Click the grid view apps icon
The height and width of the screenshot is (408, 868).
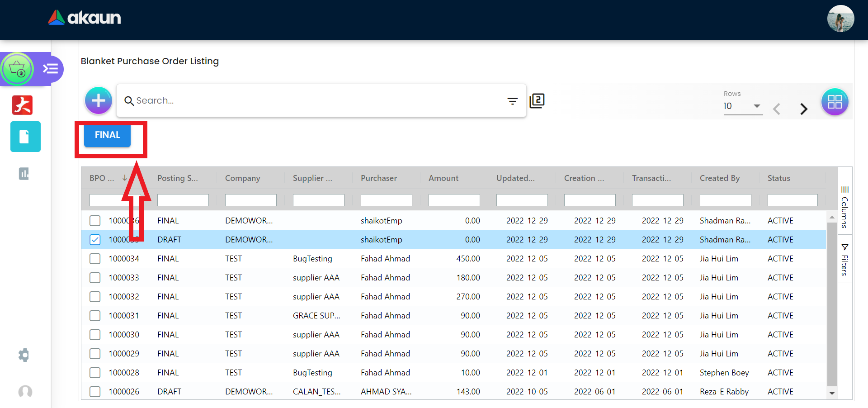coord(835,102)
